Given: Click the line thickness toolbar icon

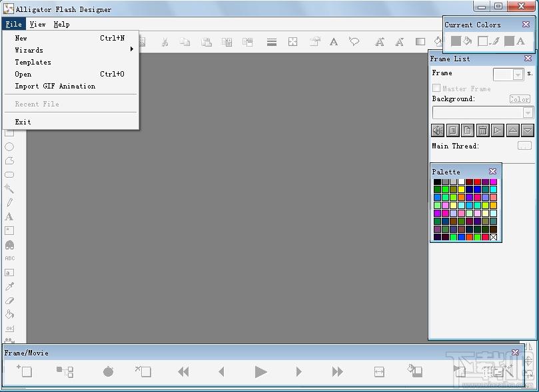Looking at the screenshot, I should click(x=272, y=42).
